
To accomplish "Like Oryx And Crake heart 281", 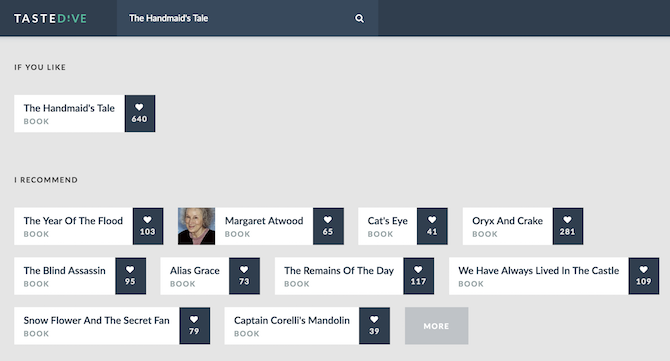I will 567,226.
